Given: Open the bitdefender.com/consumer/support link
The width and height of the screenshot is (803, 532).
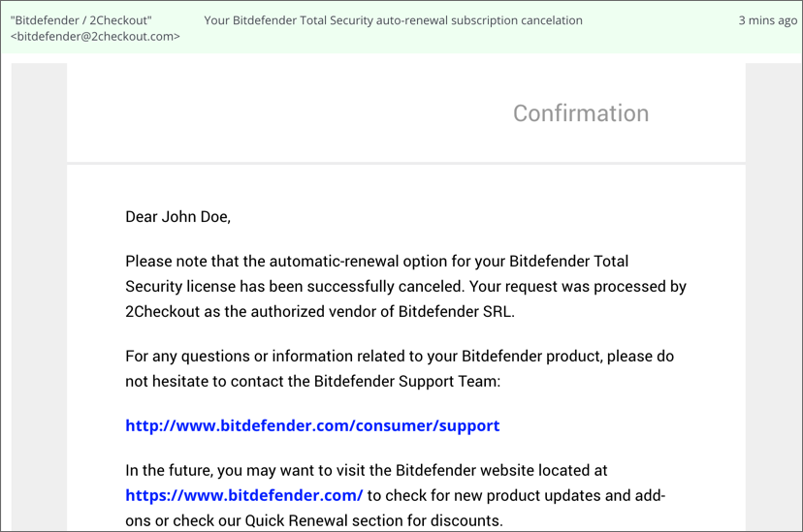Looking at the screenshot, I should coord(312,426).
